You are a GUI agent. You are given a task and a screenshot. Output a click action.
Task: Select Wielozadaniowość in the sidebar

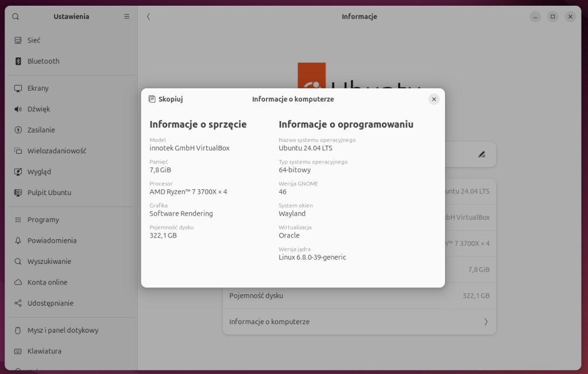pos(56,151)
